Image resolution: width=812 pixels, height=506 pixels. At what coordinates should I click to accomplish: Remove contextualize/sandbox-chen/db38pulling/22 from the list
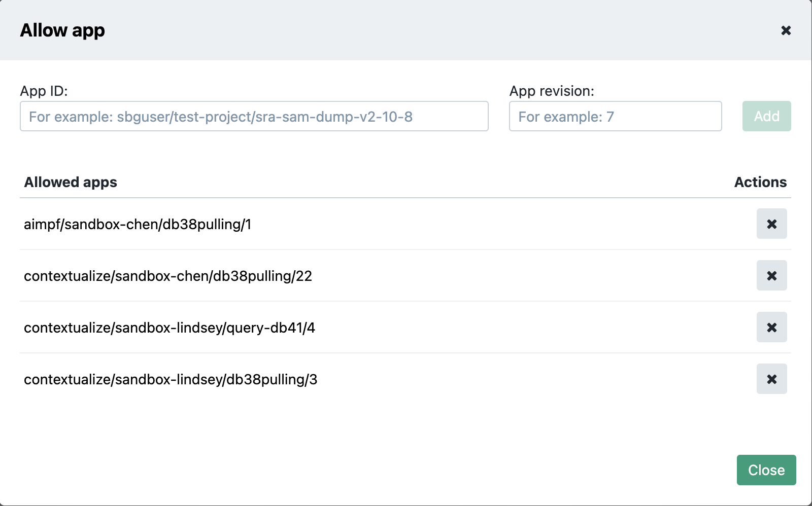click(771, 275)
